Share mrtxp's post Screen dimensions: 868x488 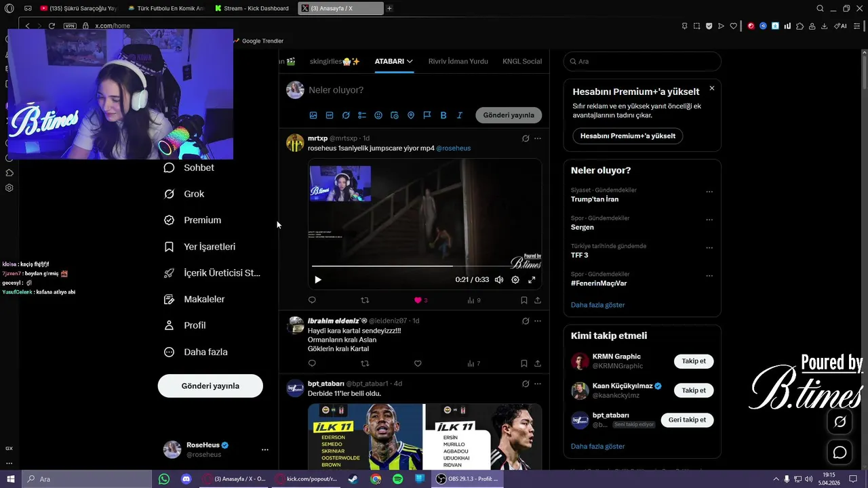coord(538,300)
